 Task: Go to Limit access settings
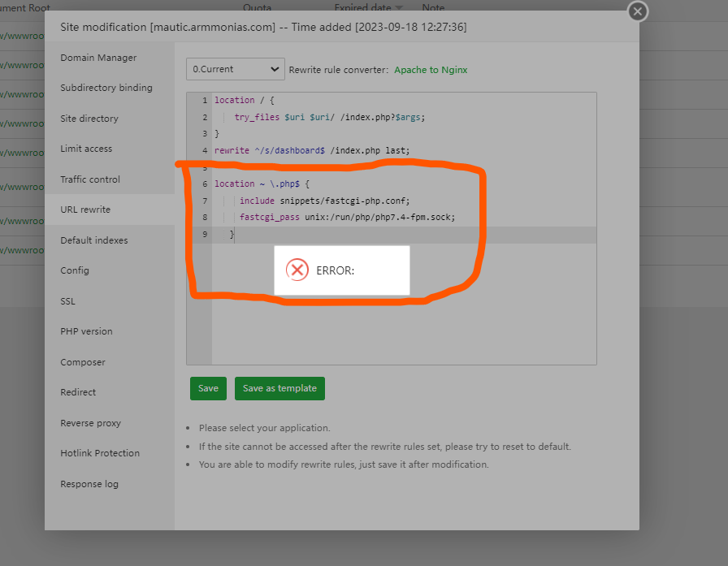[86, 149]
